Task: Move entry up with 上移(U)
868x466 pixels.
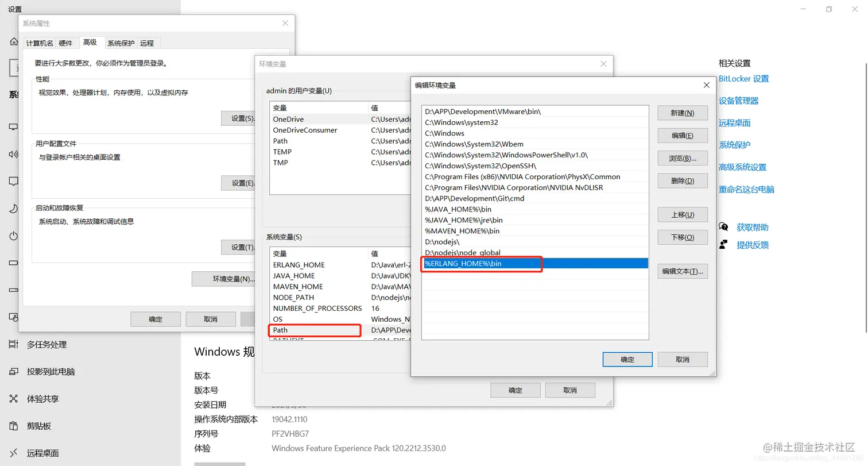Action: (x=682, y=214)
